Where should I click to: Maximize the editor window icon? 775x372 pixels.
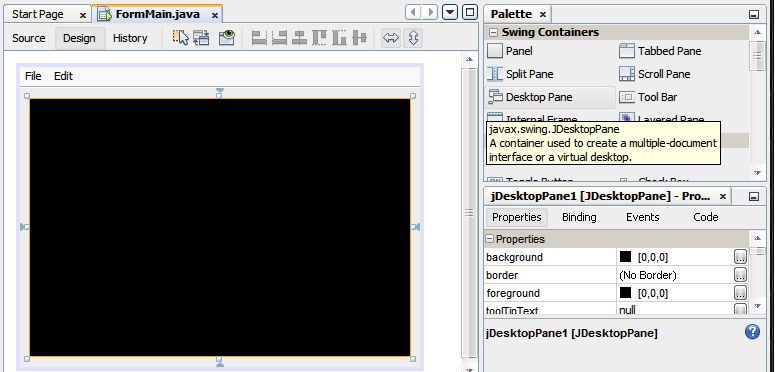470,12
